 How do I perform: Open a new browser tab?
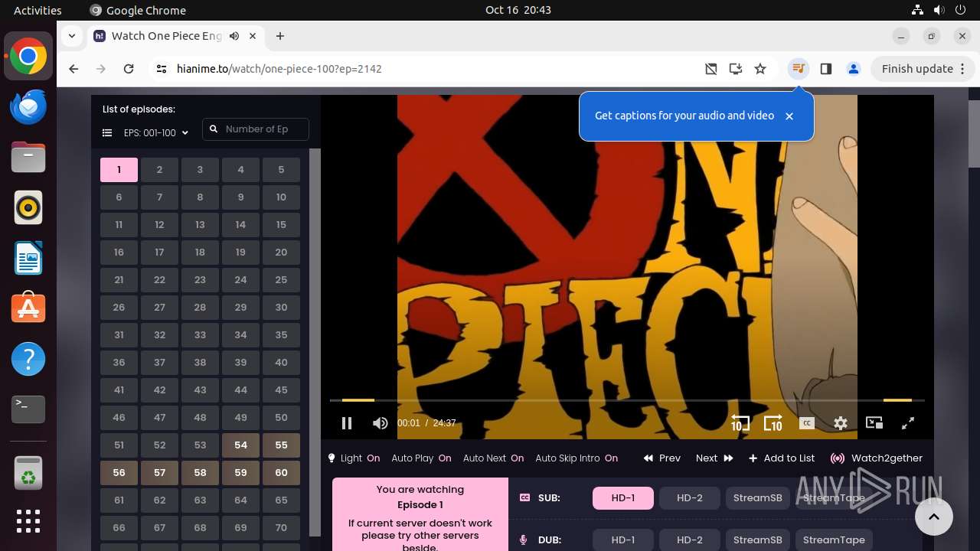(x=280, y=36)
